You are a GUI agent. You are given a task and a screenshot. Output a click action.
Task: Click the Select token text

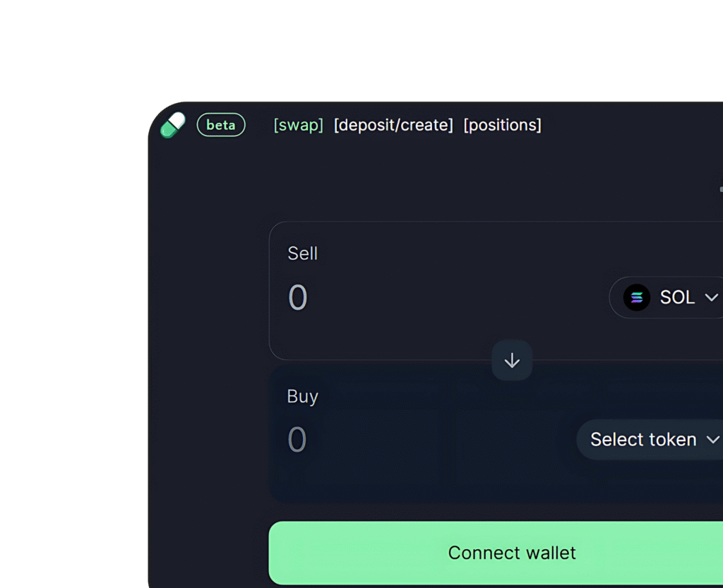[x=643, y=440]
